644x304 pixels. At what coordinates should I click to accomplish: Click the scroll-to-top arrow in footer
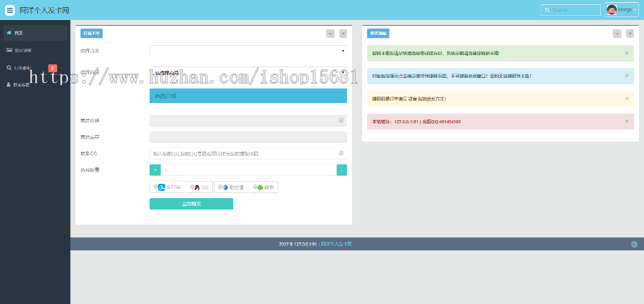coord(634,245)
